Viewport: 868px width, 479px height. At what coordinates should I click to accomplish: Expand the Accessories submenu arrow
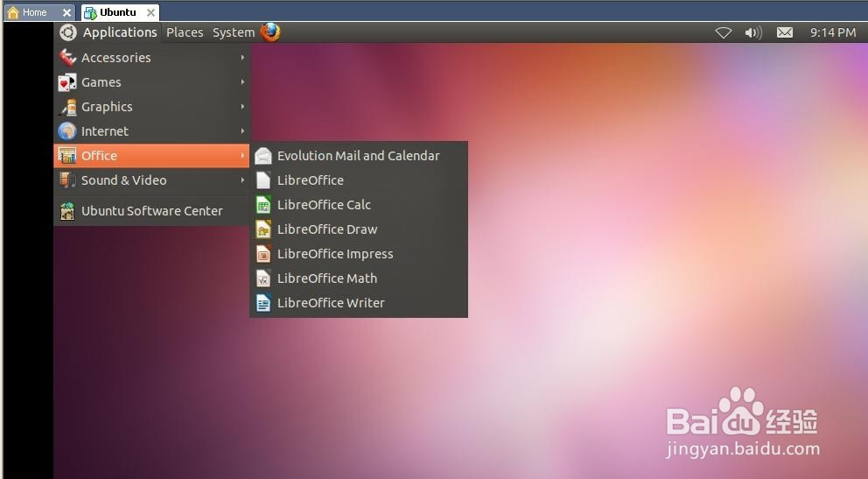pos(242,57)
